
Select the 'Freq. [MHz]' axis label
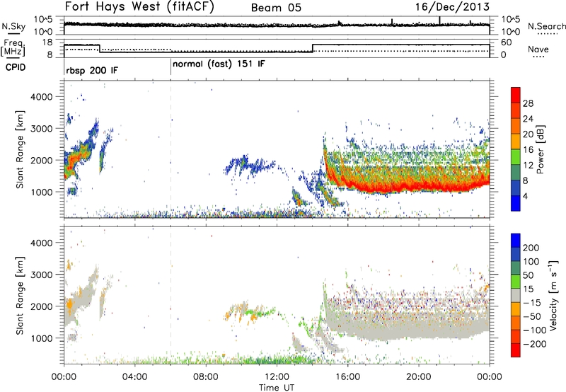(13, 48)
